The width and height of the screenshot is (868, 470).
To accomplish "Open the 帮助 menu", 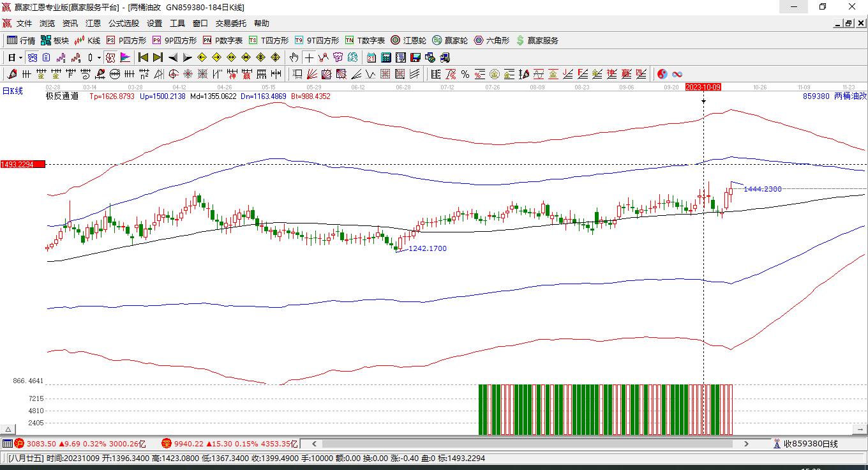I will 262,24.
